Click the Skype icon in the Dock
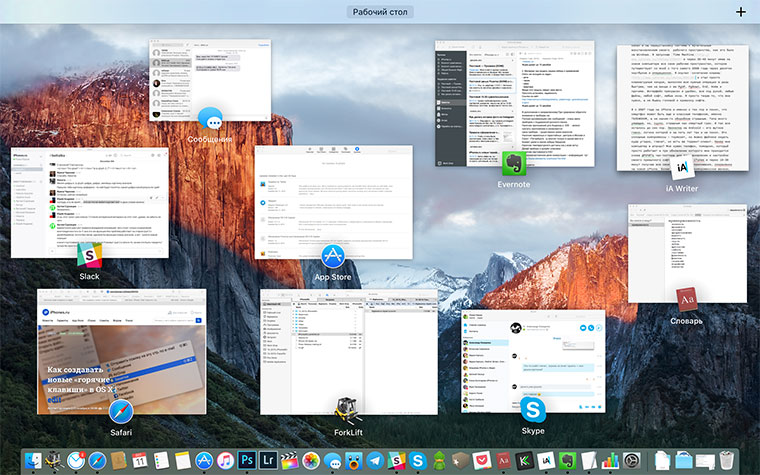Viewport: 760px width, 475px height. tap(417, 460)
